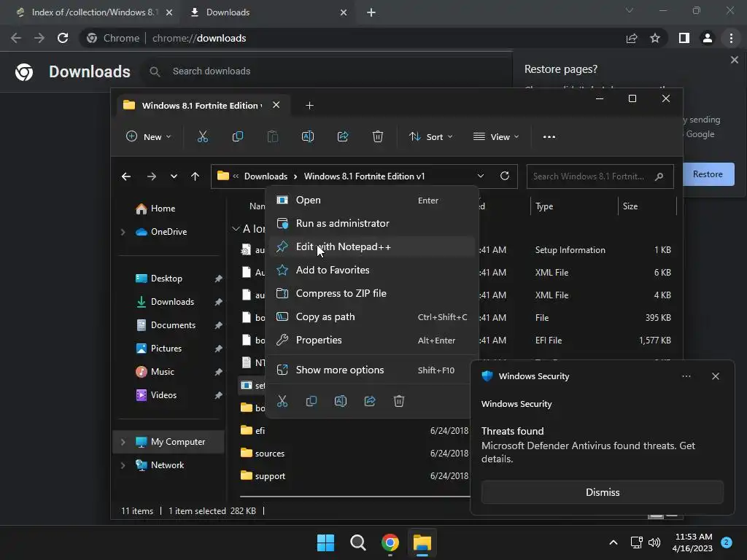The image size is (747, 560).
Task: Click the Paste icon in Explorer toolbar
Action: click(x=273, y=136)
